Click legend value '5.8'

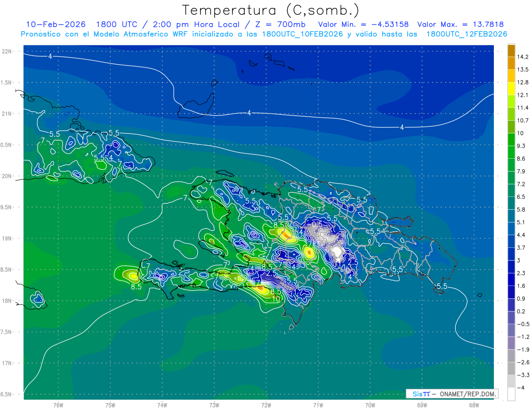tap(520, 209)
